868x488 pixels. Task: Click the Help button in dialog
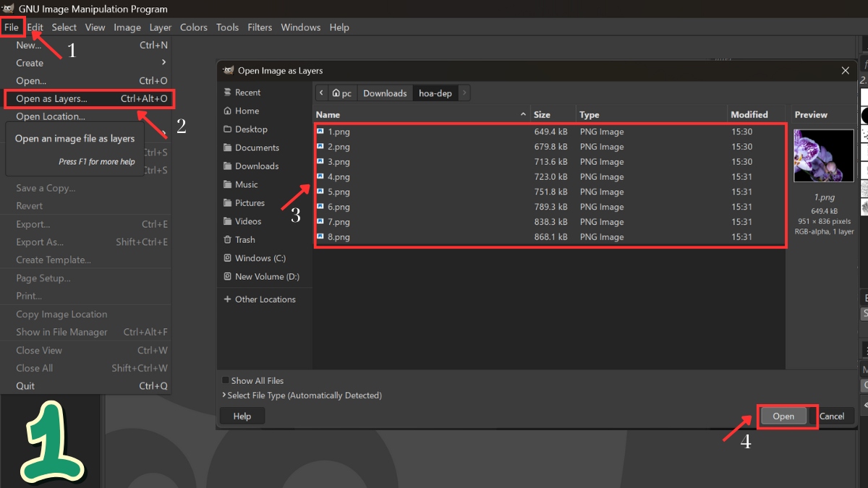242,416
